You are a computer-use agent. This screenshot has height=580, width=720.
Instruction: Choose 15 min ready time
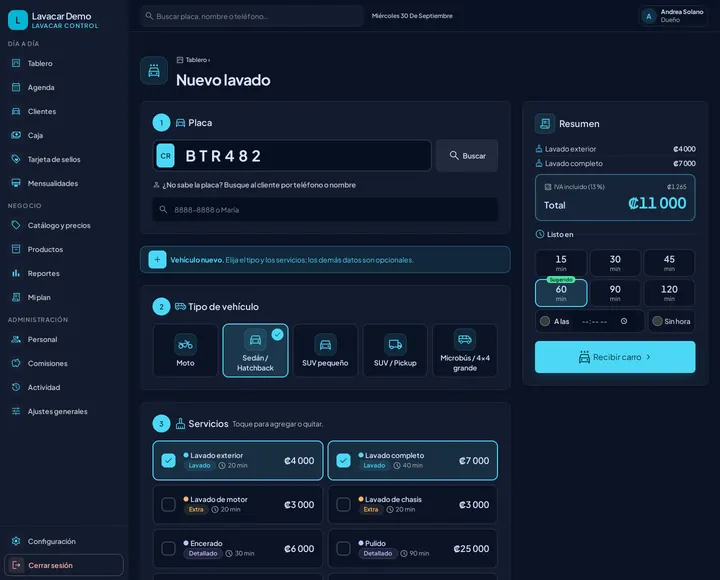[x=561, y=263]
